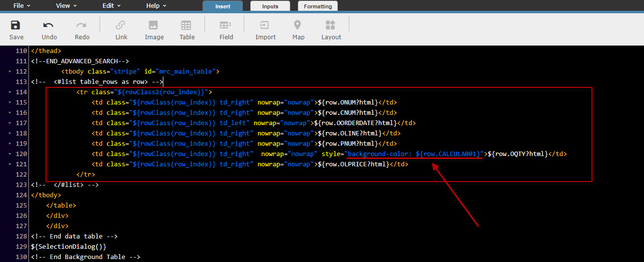644x262 pixels.
Task: Open the Layout tool
Action: [x=331, y=26]
